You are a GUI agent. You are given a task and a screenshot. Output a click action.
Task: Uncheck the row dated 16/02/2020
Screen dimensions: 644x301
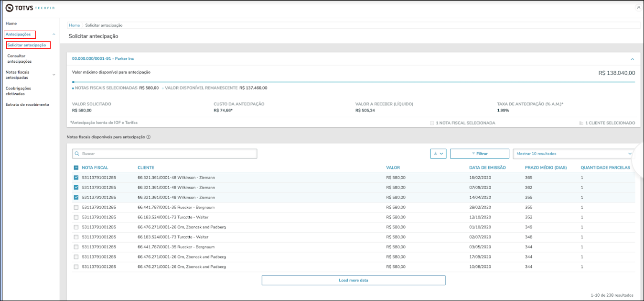[x=76, y=178]
